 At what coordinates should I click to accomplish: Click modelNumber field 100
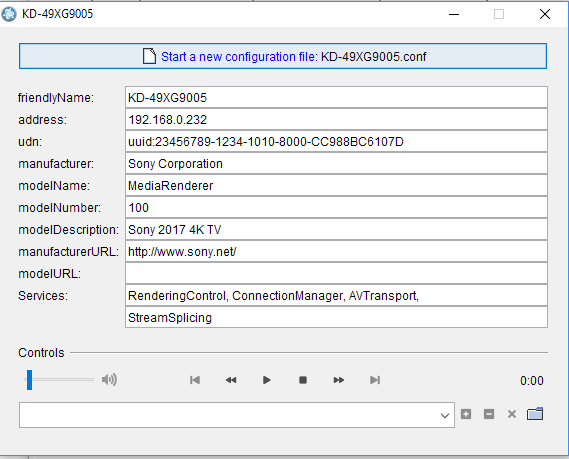coord(336,208)
